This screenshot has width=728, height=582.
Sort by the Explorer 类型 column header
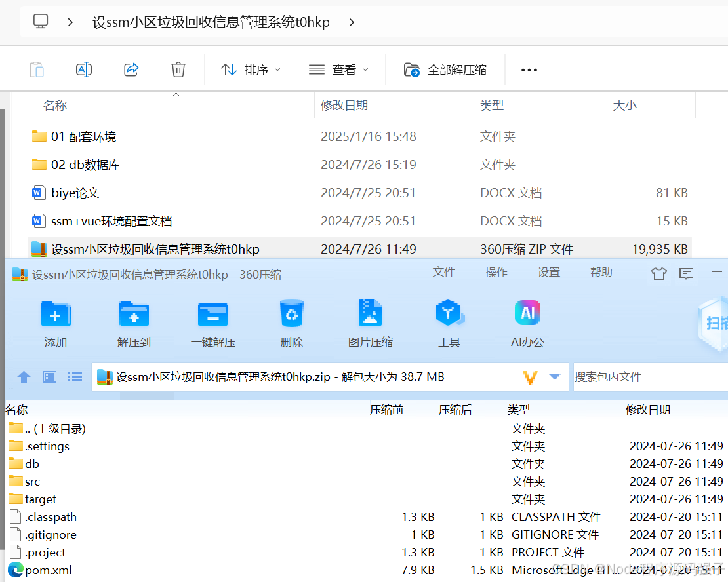pos(492,106)
